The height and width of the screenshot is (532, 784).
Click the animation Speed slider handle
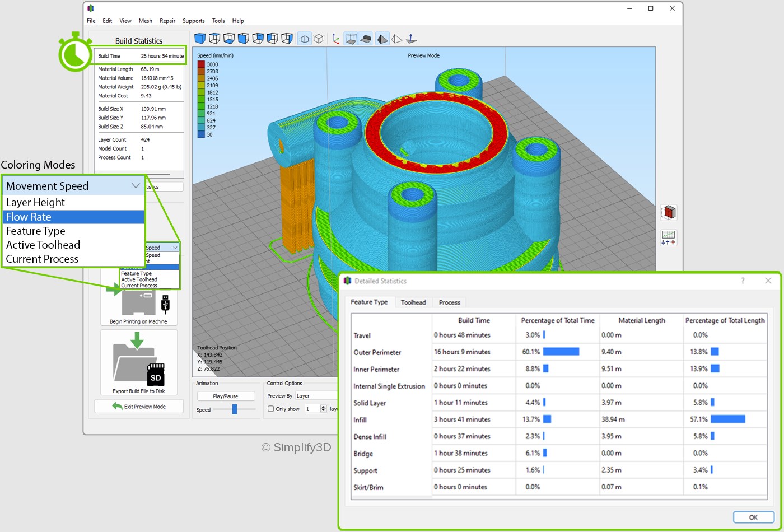click(235, 409)
